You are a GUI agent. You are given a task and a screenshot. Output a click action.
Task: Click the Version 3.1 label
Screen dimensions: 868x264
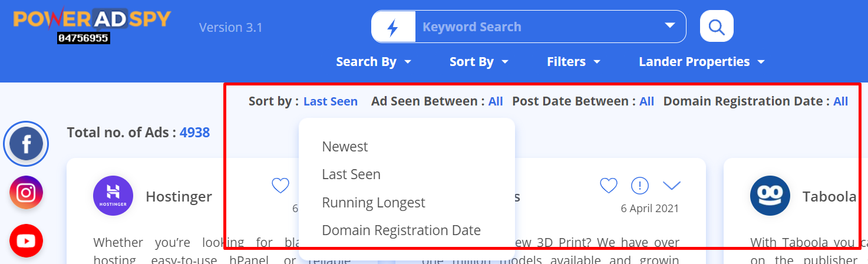pos(231,27)
